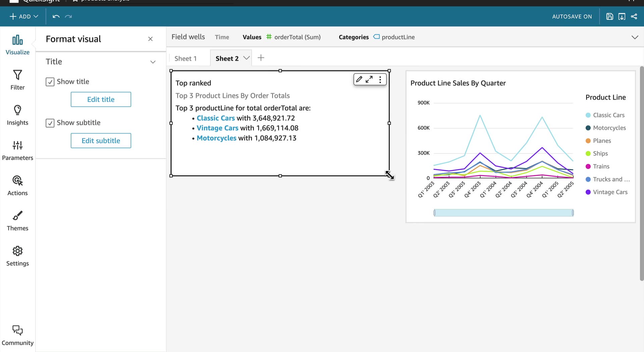
Task: Maximize the Top ranked visual
Action: coord(369,79)
